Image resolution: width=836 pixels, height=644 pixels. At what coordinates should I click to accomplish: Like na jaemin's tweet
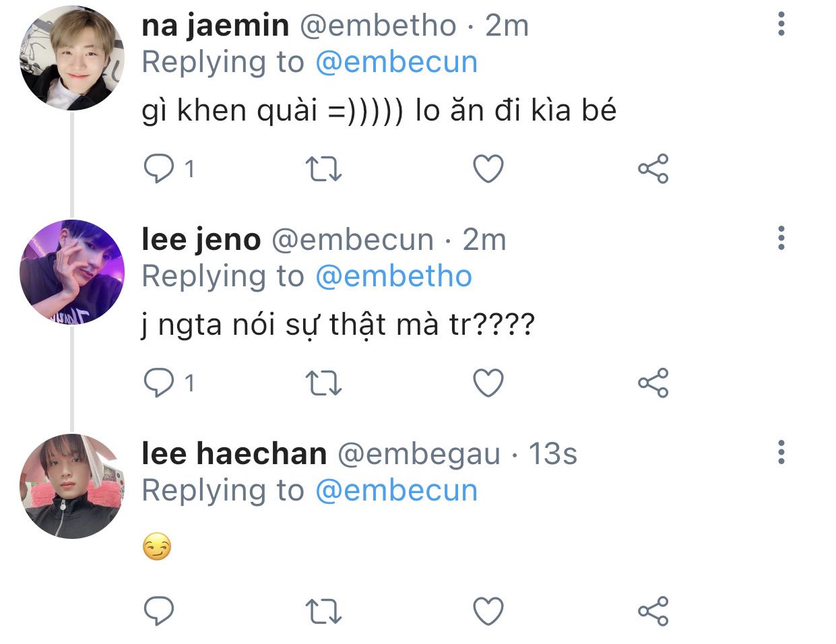pos(488,168)
